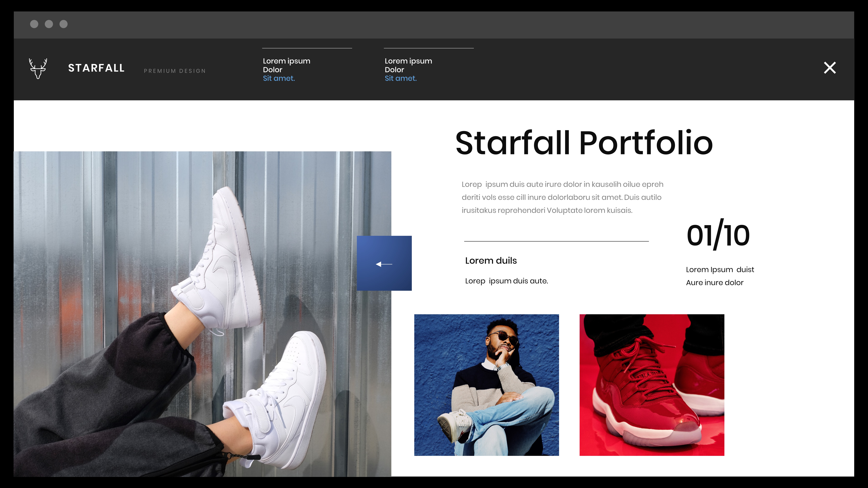
Task: Click the third gray window dot
Action: [64, 24]
